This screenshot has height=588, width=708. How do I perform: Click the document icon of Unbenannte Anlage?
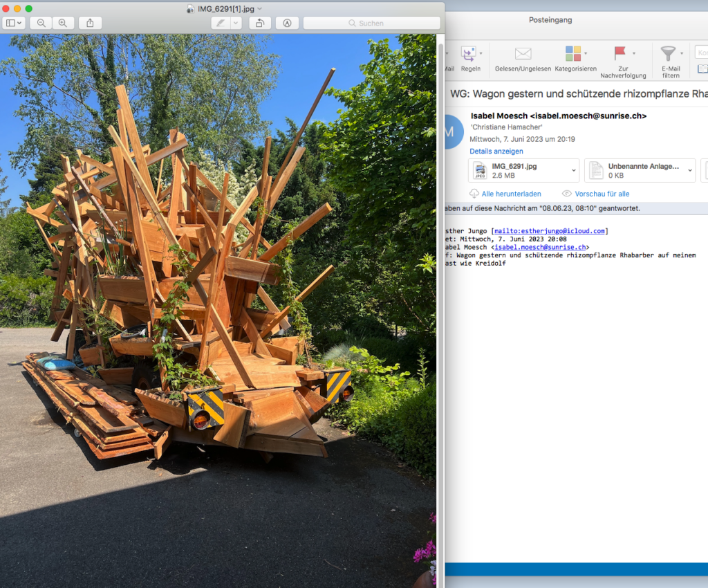point(596,171)
